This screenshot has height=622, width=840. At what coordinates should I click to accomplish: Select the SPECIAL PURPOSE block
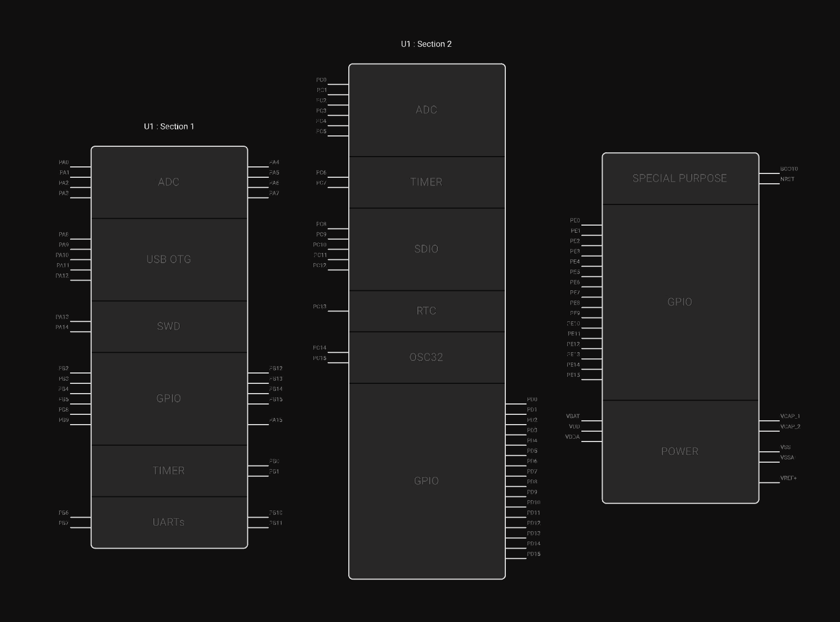[679, 178]
